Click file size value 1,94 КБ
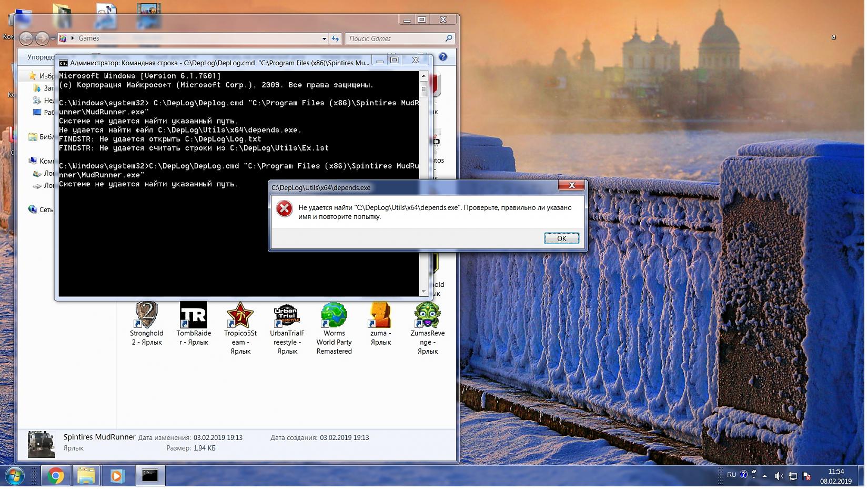The width and height of the screenshot is (868, 490). tap(204, 448)
